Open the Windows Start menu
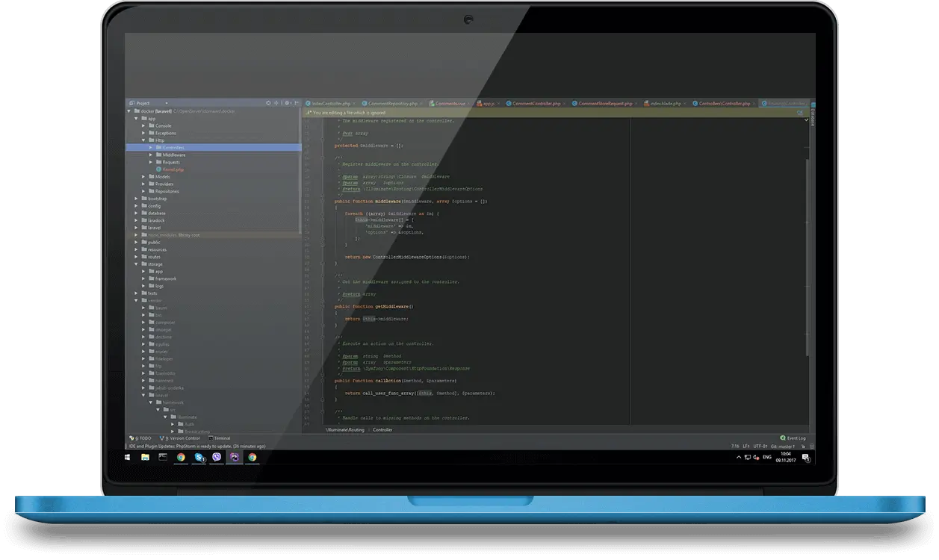The width and height of the screenshot is (939, 560). coord(128,457)
